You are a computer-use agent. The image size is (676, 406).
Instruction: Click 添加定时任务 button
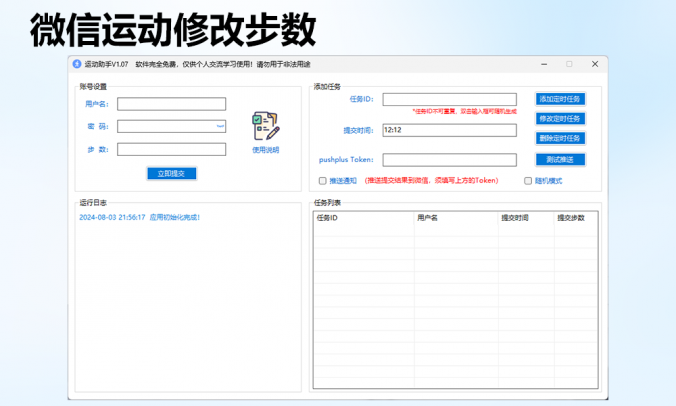[560, 99]
